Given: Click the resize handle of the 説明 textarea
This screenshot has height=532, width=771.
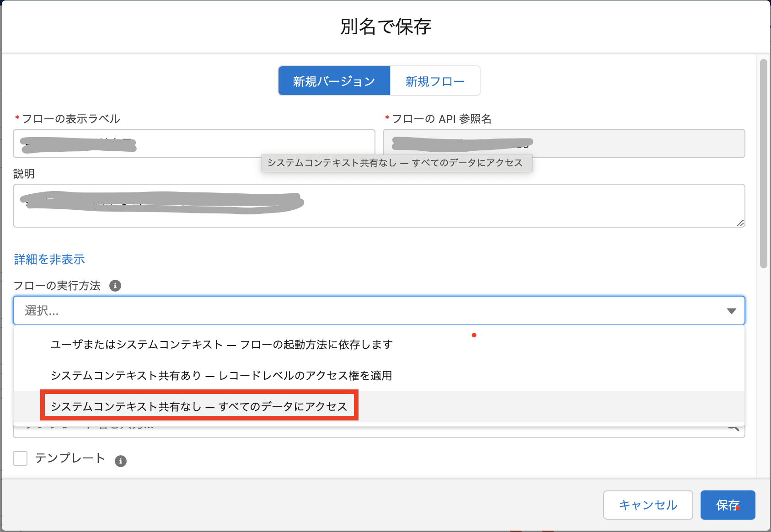Looking at the screenshot, I should 741,223.
